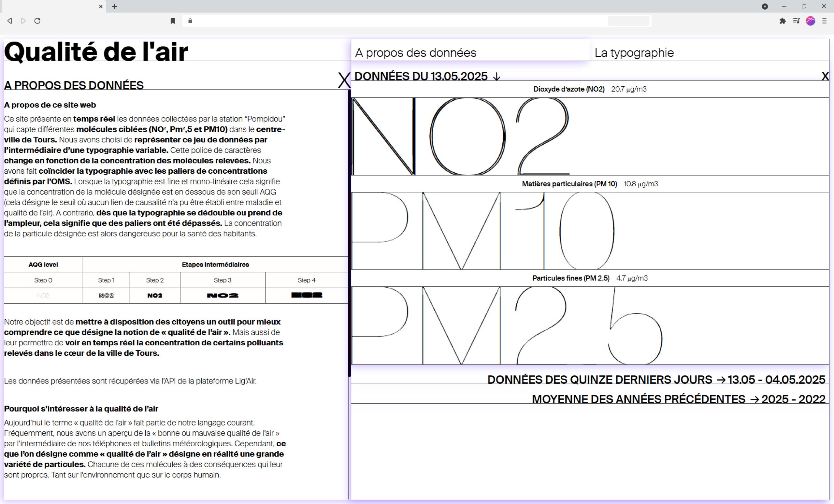
Task: Close the A PROPOS DES DONNÉES panel
Action: [x=344, y=80]
